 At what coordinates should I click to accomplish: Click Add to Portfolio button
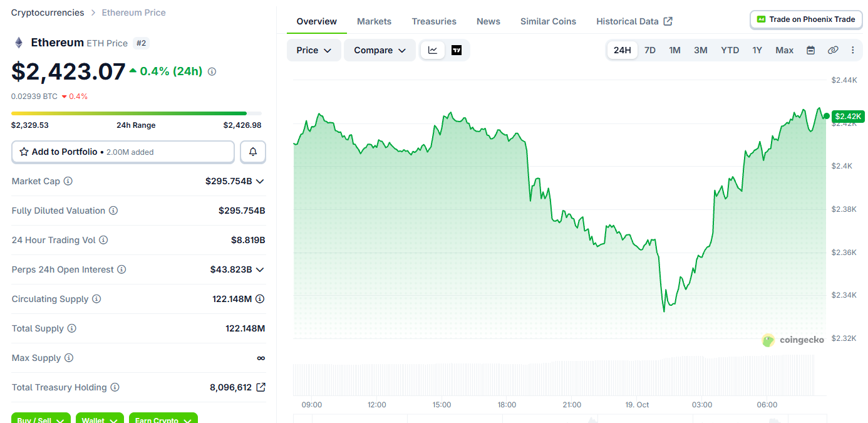pyautogui.click(x=123, y=152)
